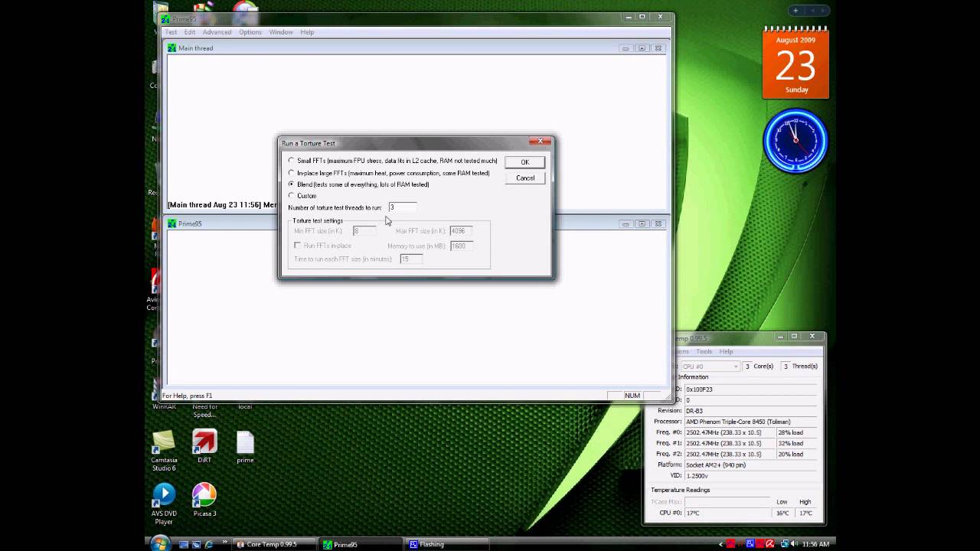Open the Edit menu in Prime95
980x551 pixels.
(x=189, y=32)
